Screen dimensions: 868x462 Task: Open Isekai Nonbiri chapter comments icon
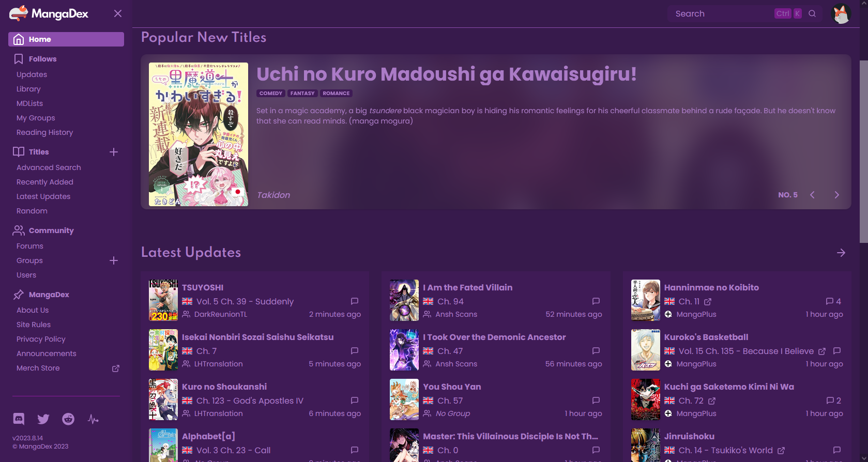tap(355, 350)
